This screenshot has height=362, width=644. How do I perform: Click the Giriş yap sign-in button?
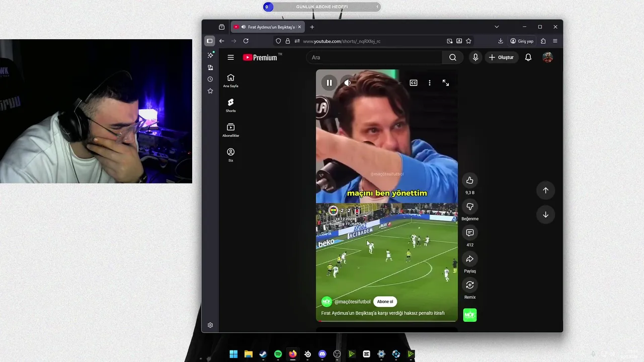tap(522, 41)
